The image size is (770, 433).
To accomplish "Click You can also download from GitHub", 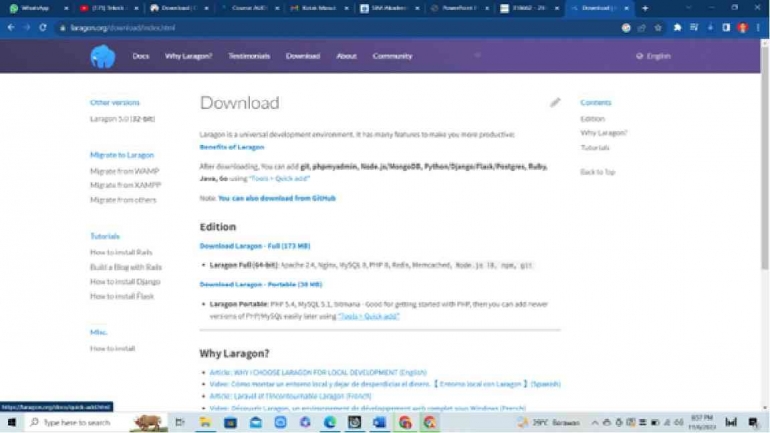I will 277,198.
